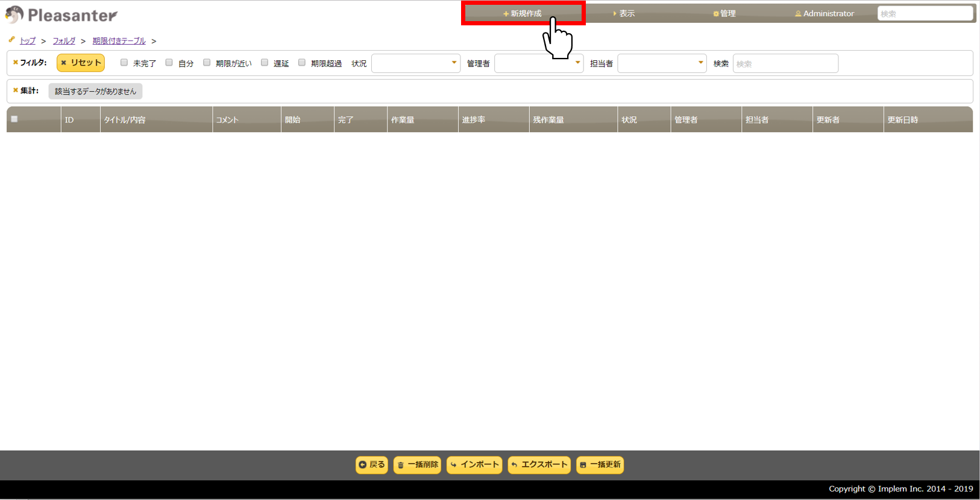This screenshot has width=980, height=500.
Task: Enable the 未完了 filter checkbox
Action: pos(124,63)
